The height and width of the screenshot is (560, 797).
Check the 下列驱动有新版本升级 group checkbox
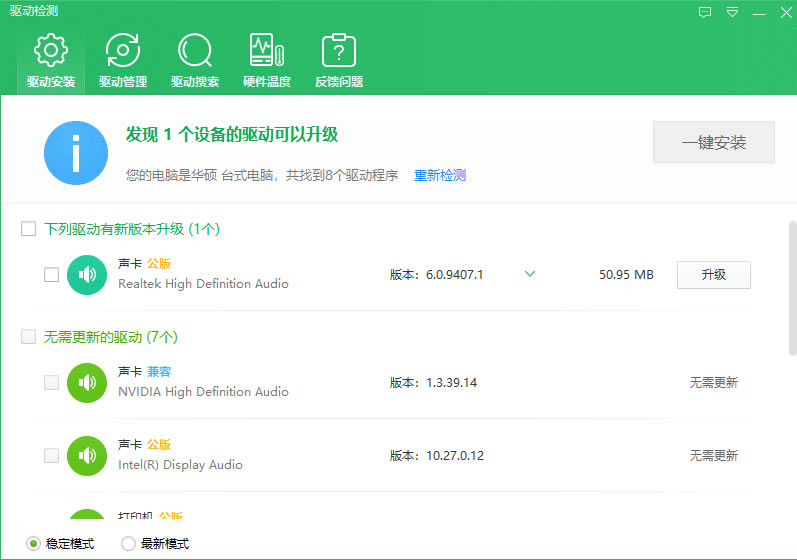pyautogui.click(x=29, y=229)
